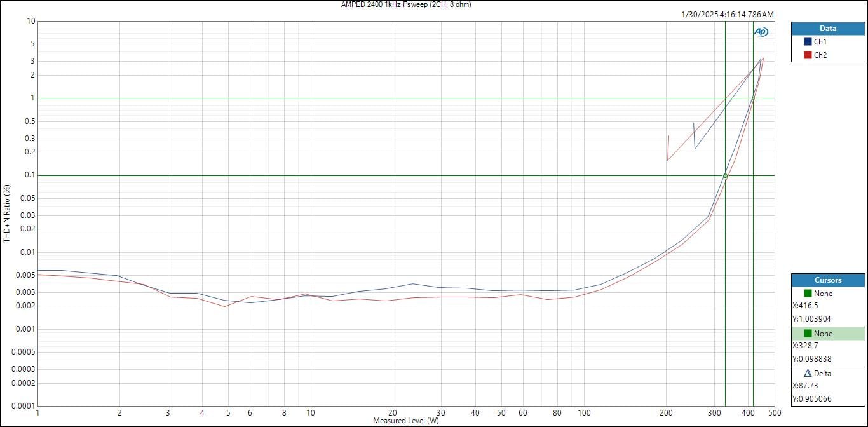Click the X:416.5 cursor value
The width and height of the screenshot is (868, 427).
(805, 306)
